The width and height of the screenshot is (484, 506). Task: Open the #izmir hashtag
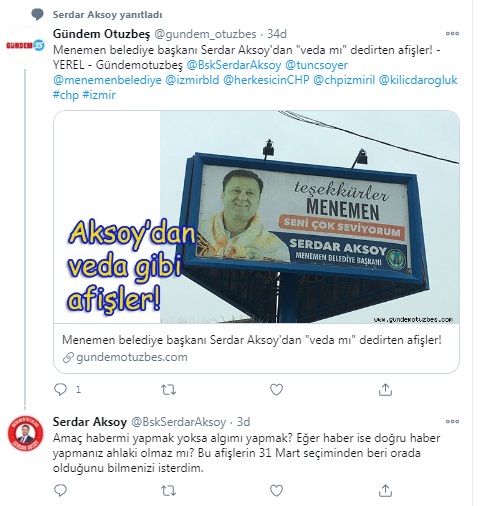99,95
